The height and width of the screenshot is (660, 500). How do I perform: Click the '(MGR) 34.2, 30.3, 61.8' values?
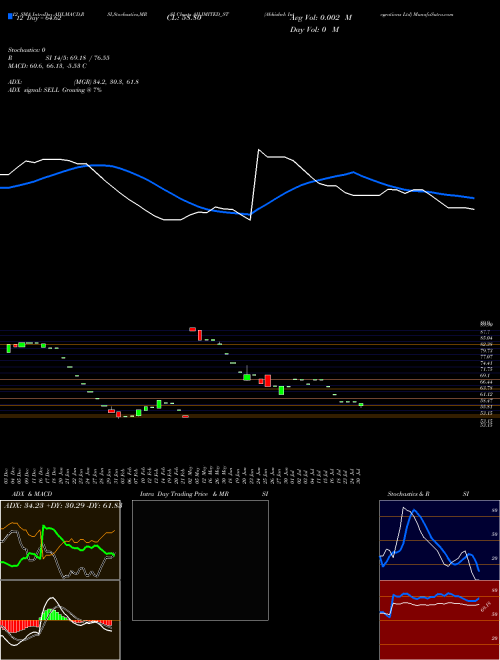tap(106, 82)
